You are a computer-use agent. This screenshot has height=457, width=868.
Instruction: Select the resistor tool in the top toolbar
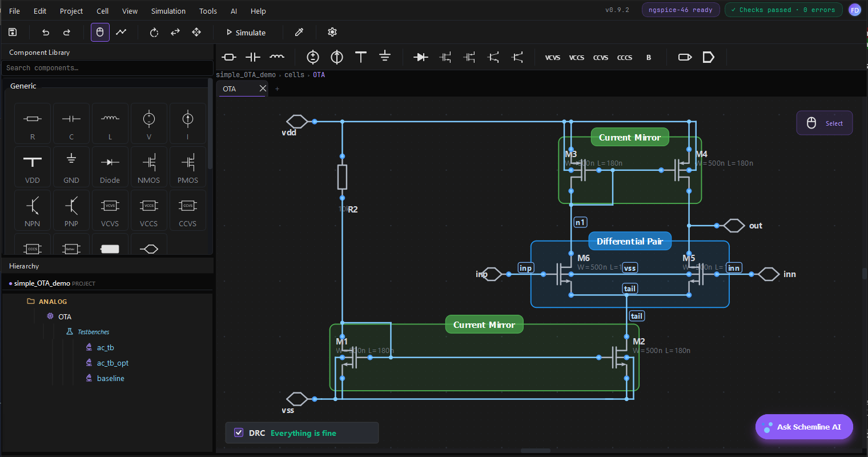(228, 57)
